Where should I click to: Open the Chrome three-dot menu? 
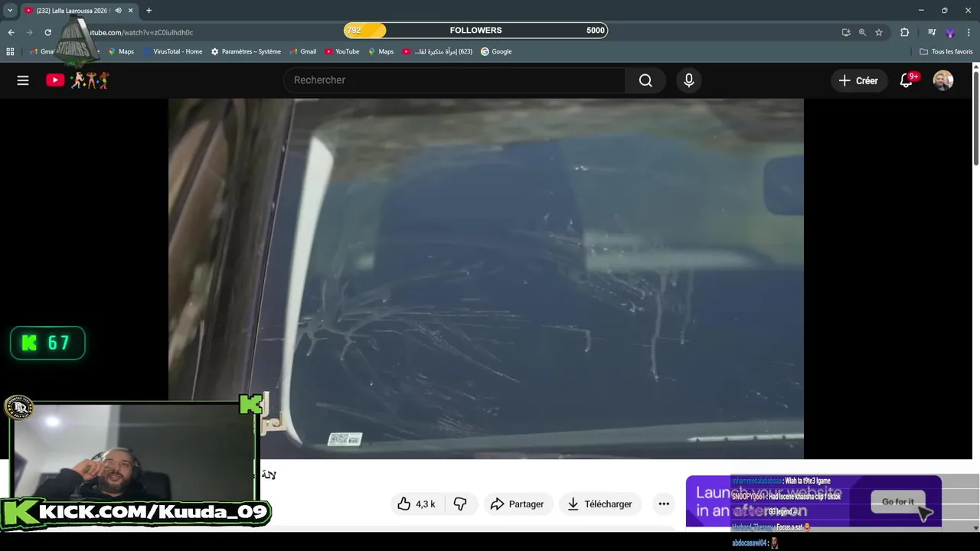click(969, 32)
